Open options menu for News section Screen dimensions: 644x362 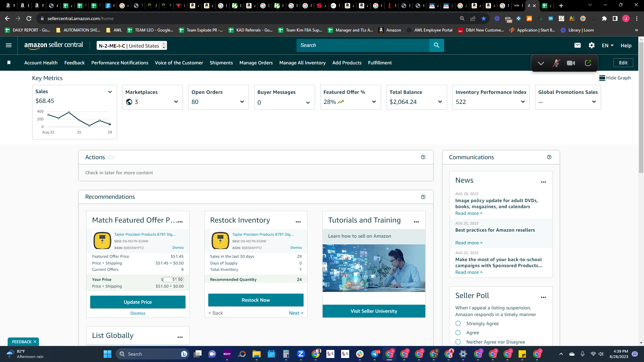(543, 182)
